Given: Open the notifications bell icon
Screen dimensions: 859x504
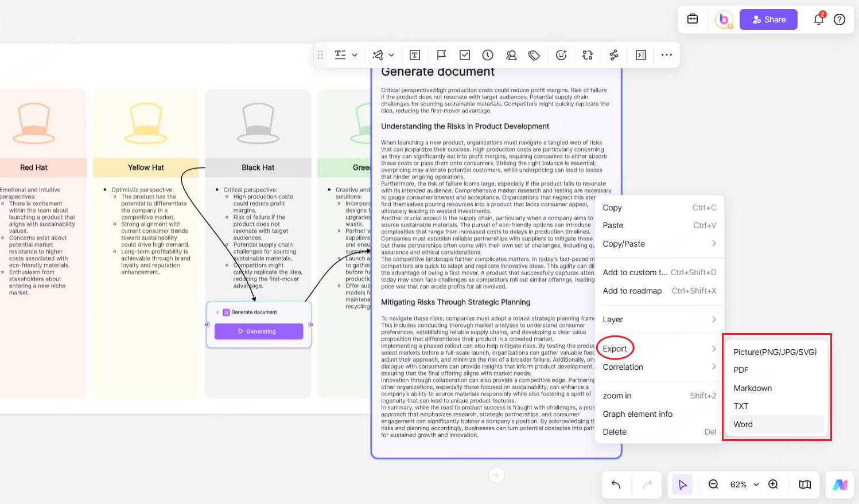Looking at the screenshot, I should coord(819,19).
